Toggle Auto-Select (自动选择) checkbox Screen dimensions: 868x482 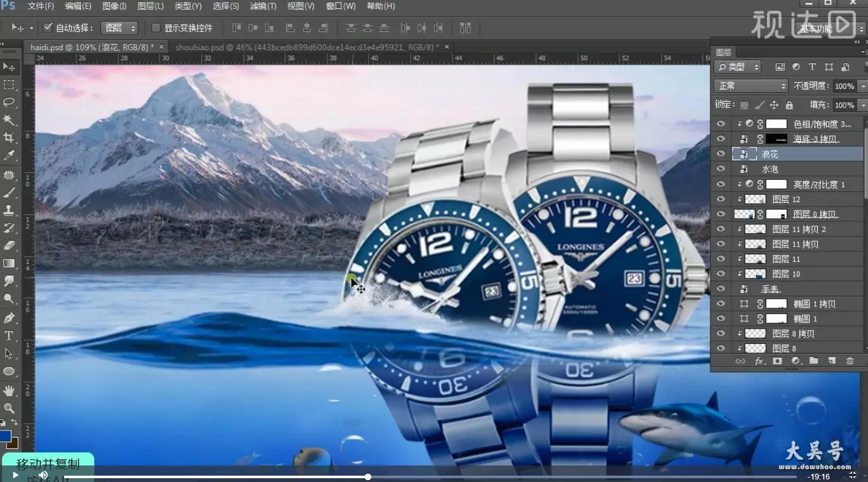point(48,28)
